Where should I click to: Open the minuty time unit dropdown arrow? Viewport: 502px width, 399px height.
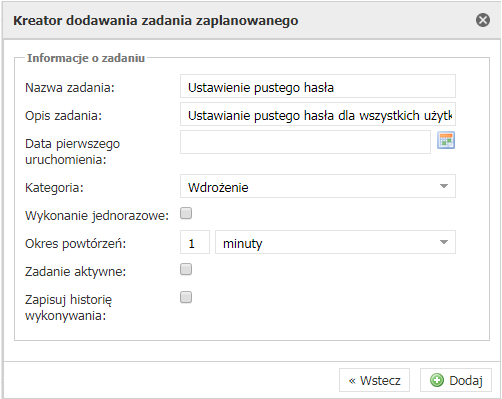444,242
